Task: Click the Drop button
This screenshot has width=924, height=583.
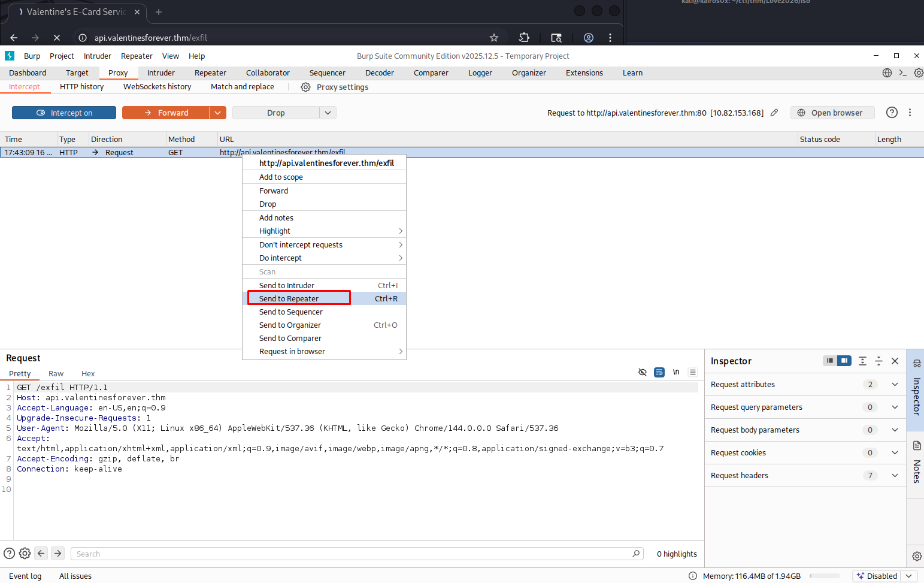Action: point(276,113)
